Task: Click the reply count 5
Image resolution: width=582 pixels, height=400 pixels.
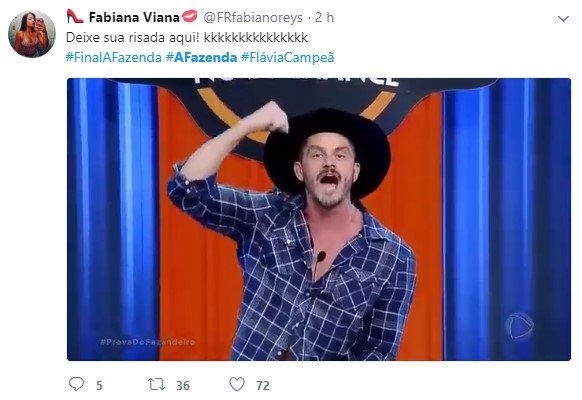Action: (x=99, y=386)
